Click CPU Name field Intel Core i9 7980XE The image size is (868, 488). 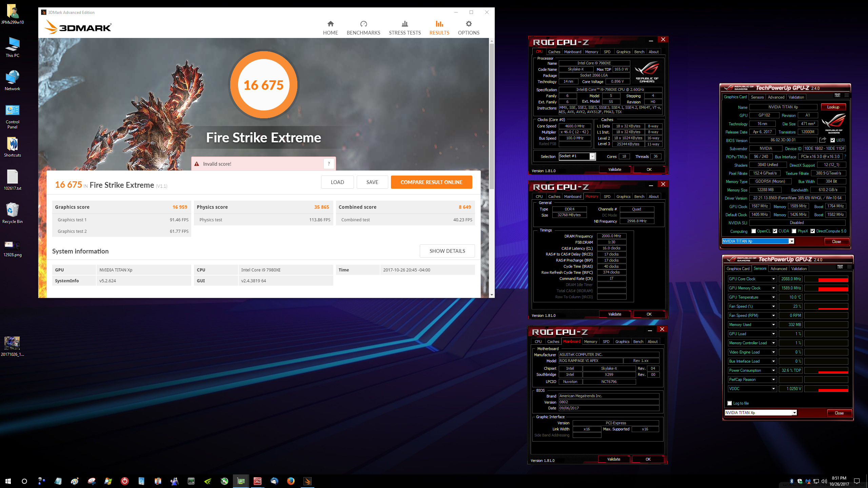point(594,63)
